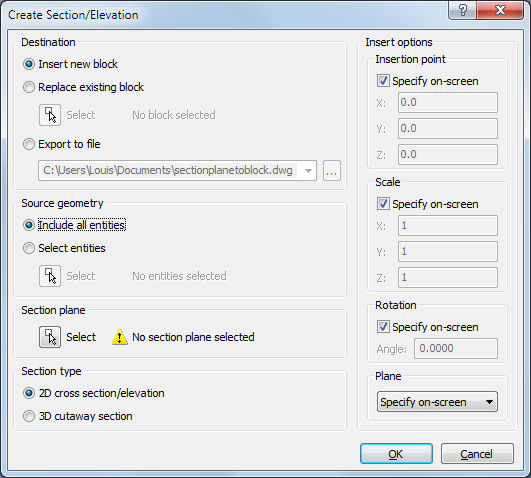Click the Cancel button
531x478 pixels.
[x=477, y=454]
